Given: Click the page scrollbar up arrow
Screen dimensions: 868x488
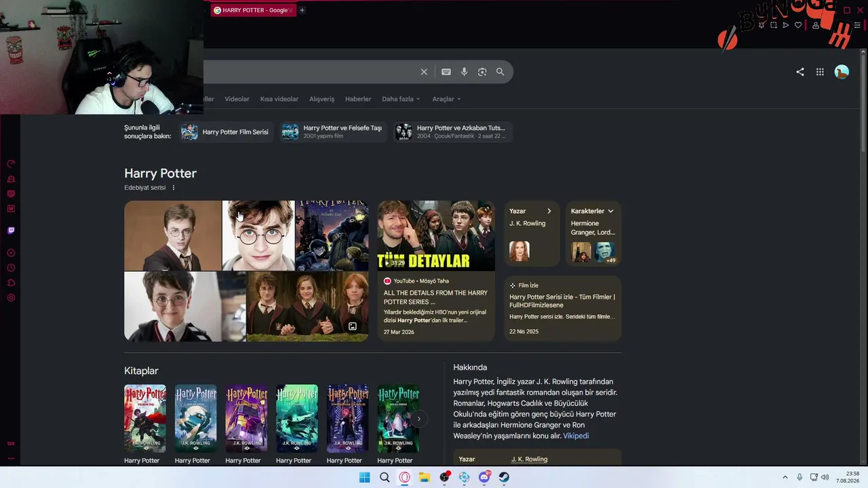Looking at the screenshot, I should click(x=863, y=53).
